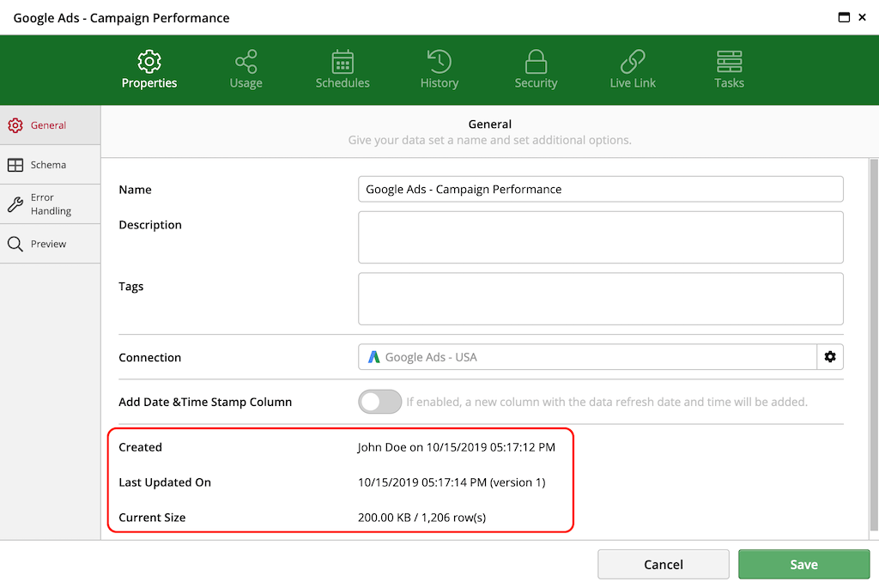Switch to the Usage tab label
879x588 pixels.
pyautogui.click(x=246, y=83)
